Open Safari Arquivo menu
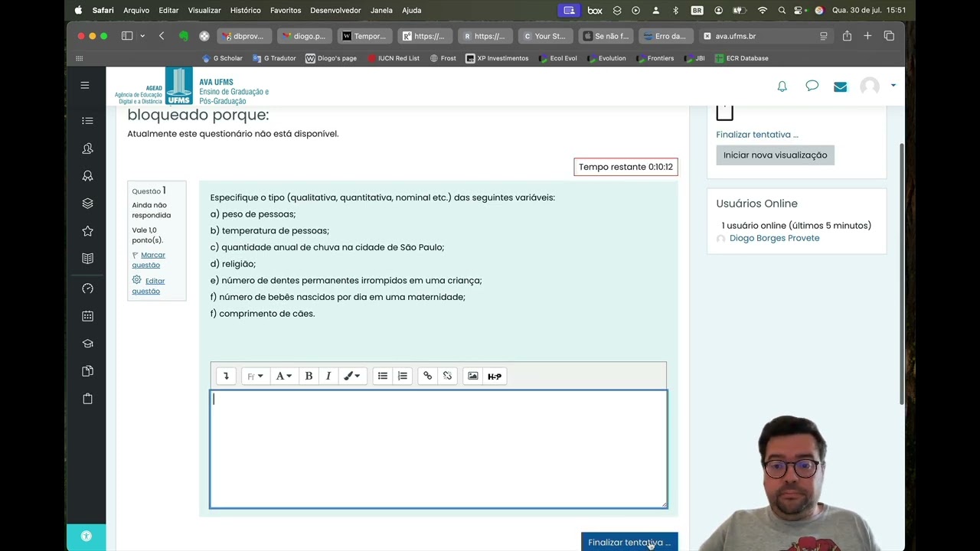980x551 pixels. click(x=136, y=10)
